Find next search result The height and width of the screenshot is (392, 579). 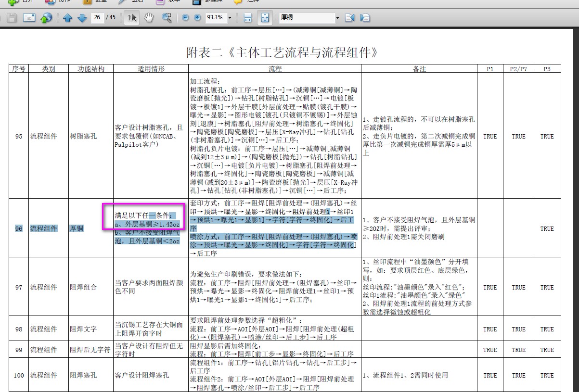(x=365, y=18)
